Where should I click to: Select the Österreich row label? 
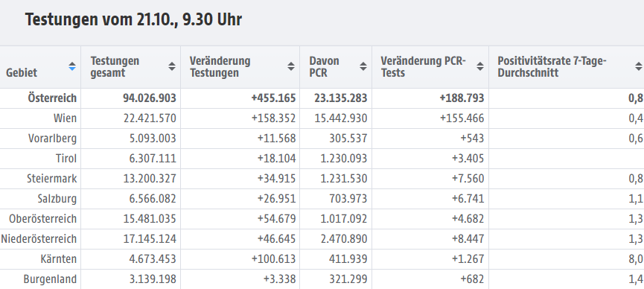(x=52, y=98)
